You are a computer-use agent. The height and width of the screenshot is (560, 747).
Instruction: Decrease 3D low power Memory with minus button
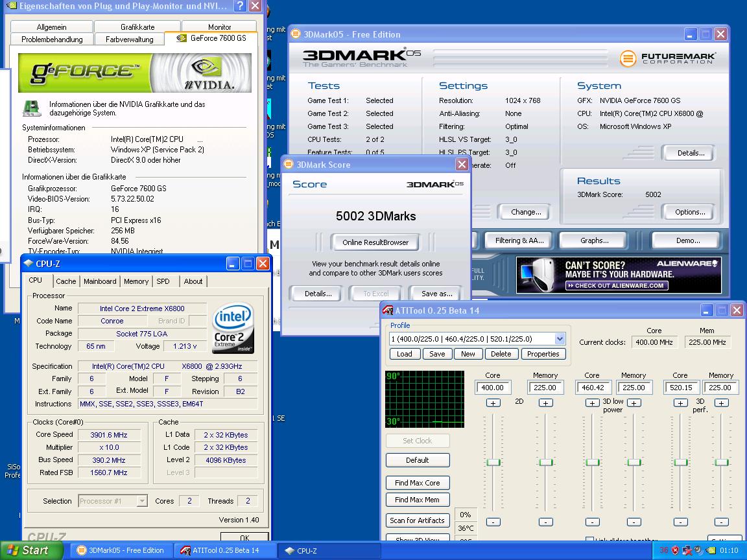(x=634, y=522)
